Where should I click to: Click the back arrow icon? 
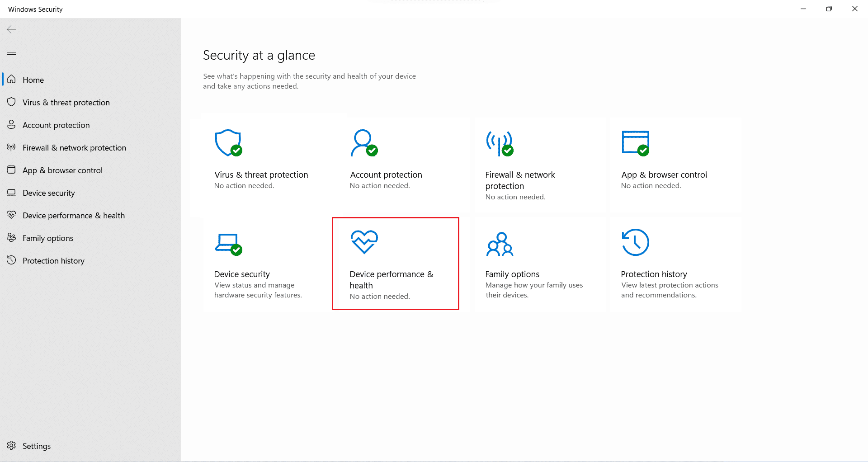[x=11, y=30]
